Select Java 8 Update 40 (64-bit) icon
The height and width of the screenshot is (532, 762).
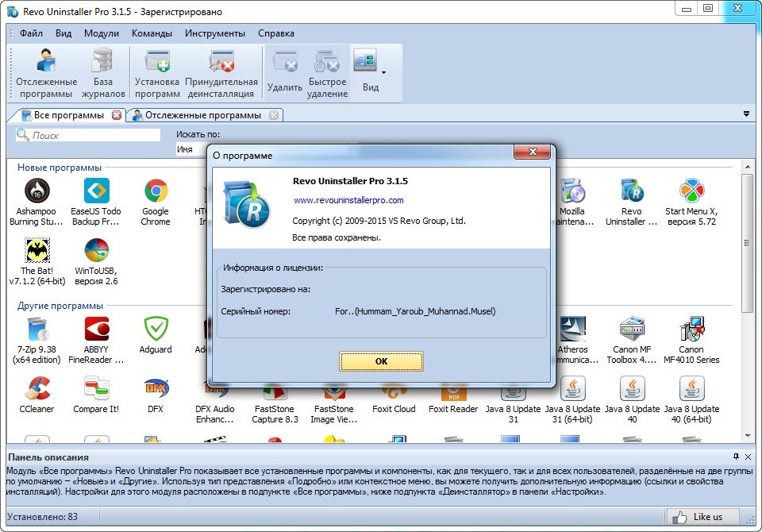[691, 388]
